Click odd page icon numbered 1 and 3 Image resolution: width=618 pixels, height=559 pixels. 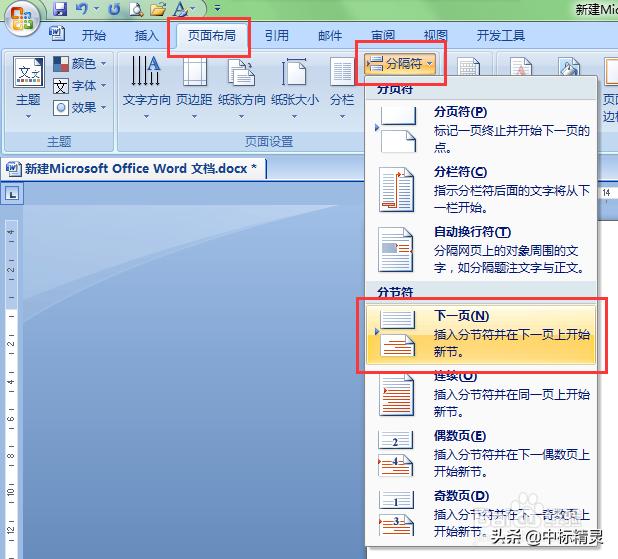point(396,513)
